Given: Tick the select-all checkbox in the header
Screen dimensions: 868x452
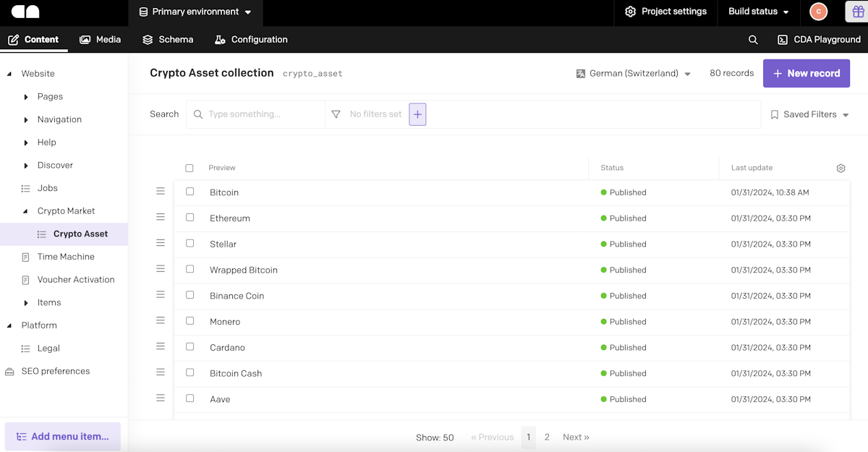Looking at the screenshot, I should 190,168.
